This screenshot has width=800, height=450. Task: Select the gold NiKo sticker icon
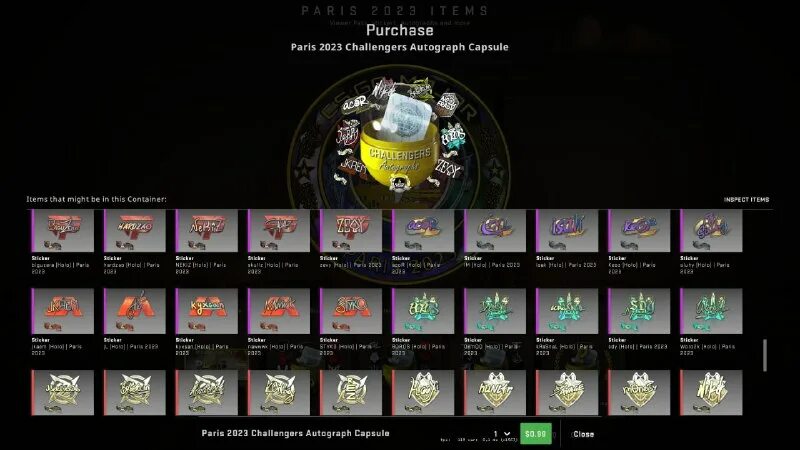pyautogui.click(x=711, y=392)
